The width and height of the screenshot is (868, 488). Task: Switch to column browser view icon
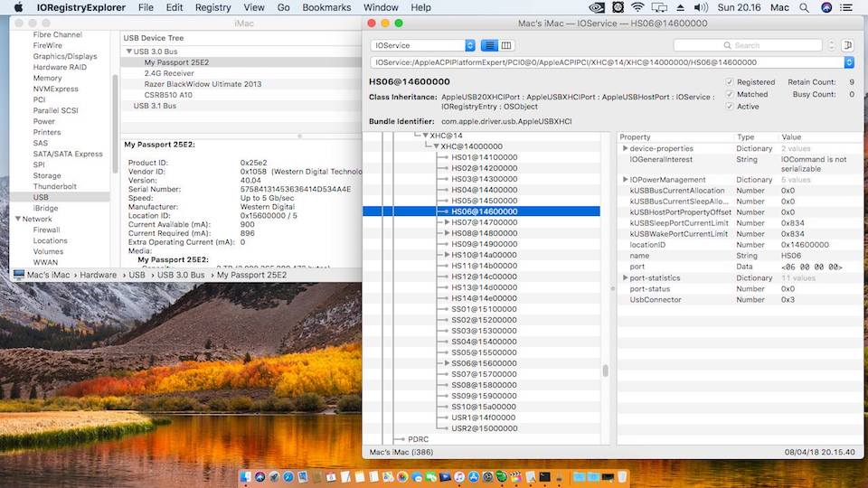(x=506, y=45)
